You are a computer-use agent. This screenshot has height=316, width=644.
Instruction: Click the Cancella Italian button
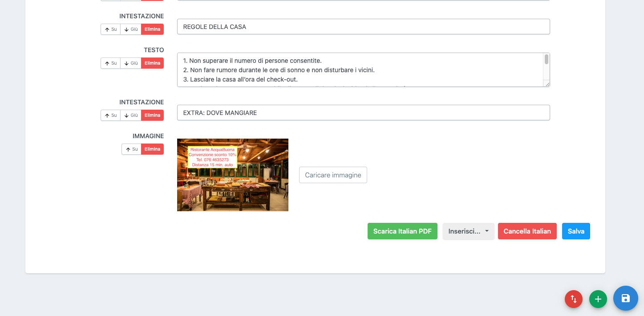(x=527, y=231)
